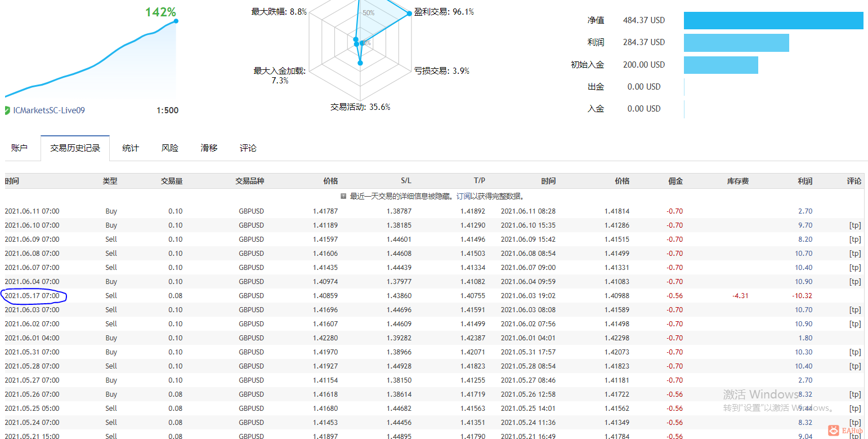The image size is (868, 439).
Task: Click the 盈利交易: 96.1% label
Action: (x=444, y=11)
